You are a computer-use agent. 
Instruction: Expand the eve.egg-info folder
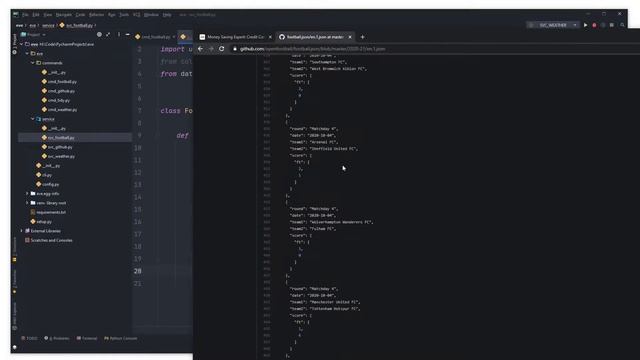[x=27, y=193]
